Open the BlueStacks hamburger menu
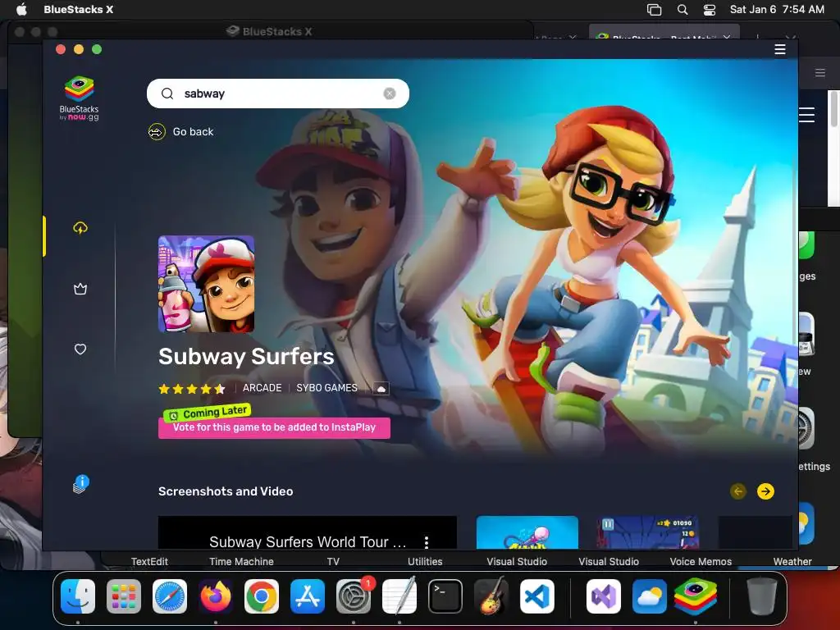Screen dimensions: 840x630 (780, 49)
